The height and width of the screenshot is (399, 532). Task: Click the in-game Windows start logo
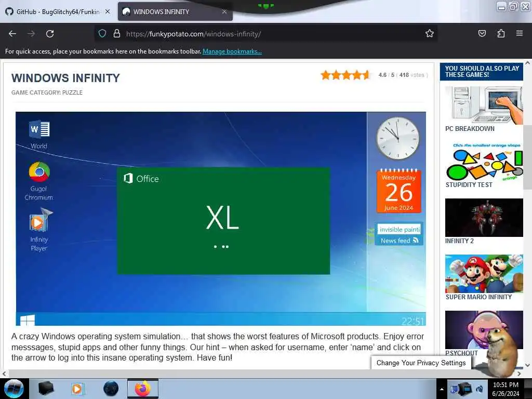pos(28,320)
